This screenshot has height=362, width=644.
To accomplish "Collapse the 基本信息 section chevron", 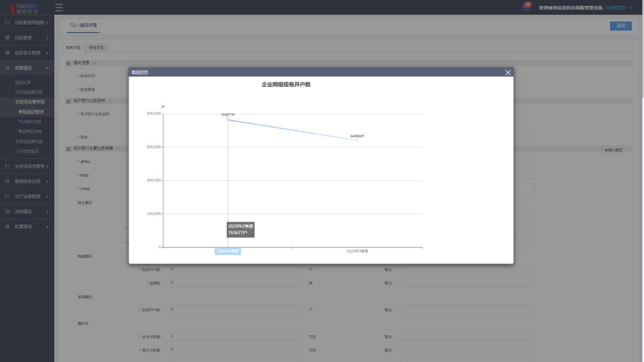I will [x=95, y=63].
